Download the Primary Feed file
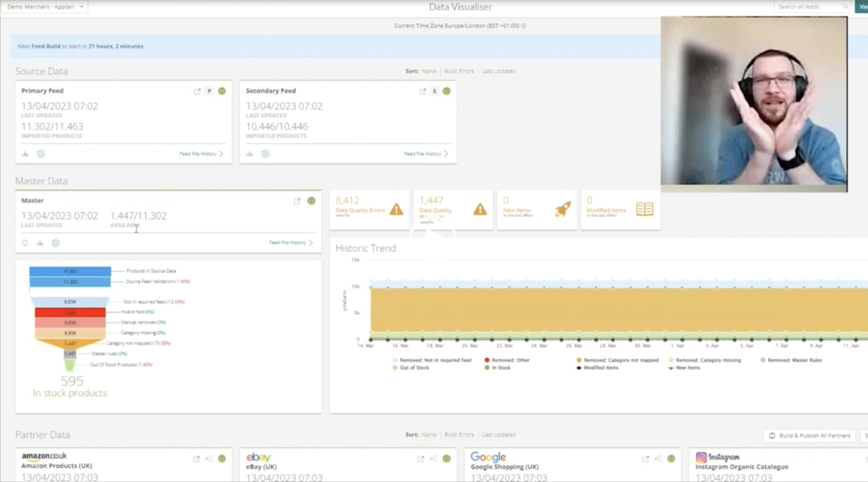The width and height of the screenshot is (868, 482). (x=25, y=154)
